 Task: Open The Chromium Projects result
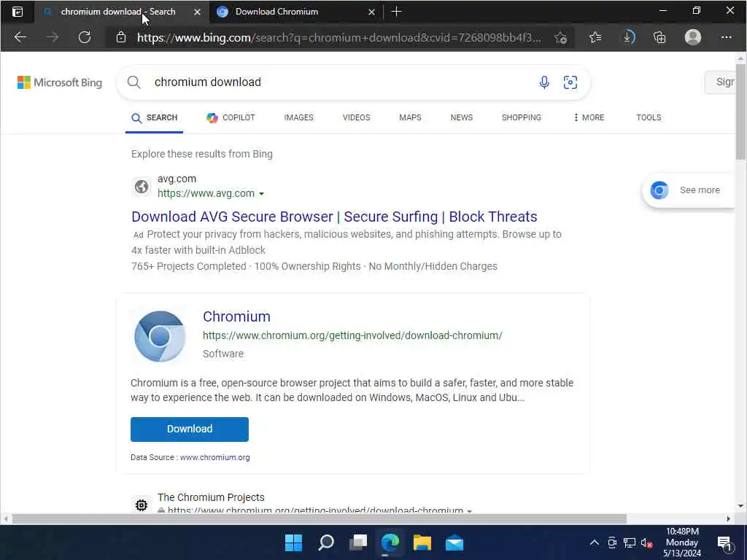(x=211, y=497)
